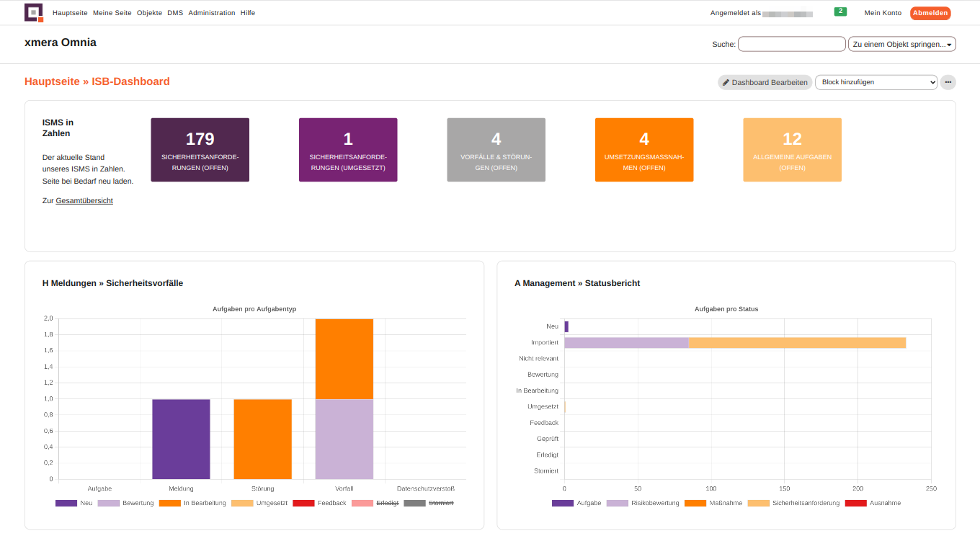The image size is (980, 549).
Task: Open the green notification badge showing 2
Action: pos(840,12)
